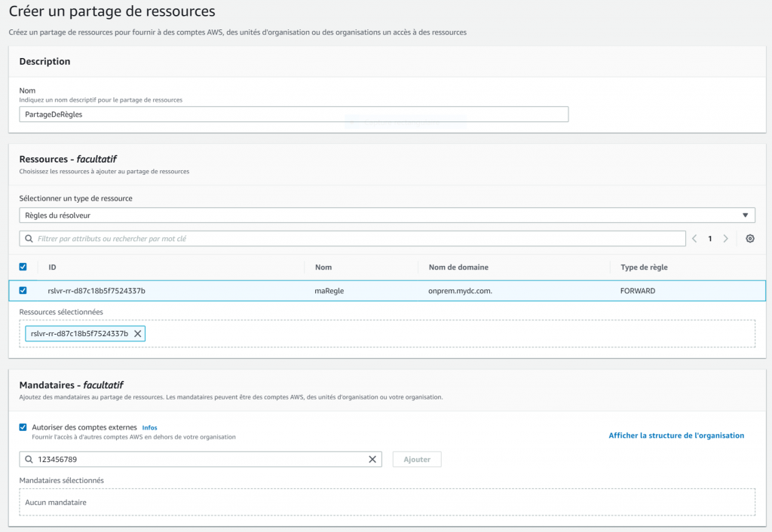Open the Infos link next to external accounts
Image resolution: width=772 pixels, height=532 pixels.
tap(150, 428)
